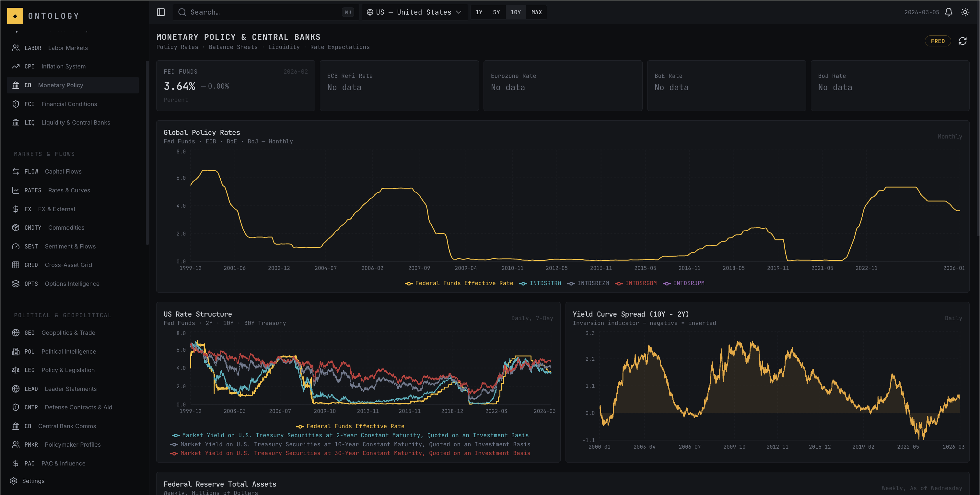Collapse the sidebar with the panel toggle

(160, 12)
